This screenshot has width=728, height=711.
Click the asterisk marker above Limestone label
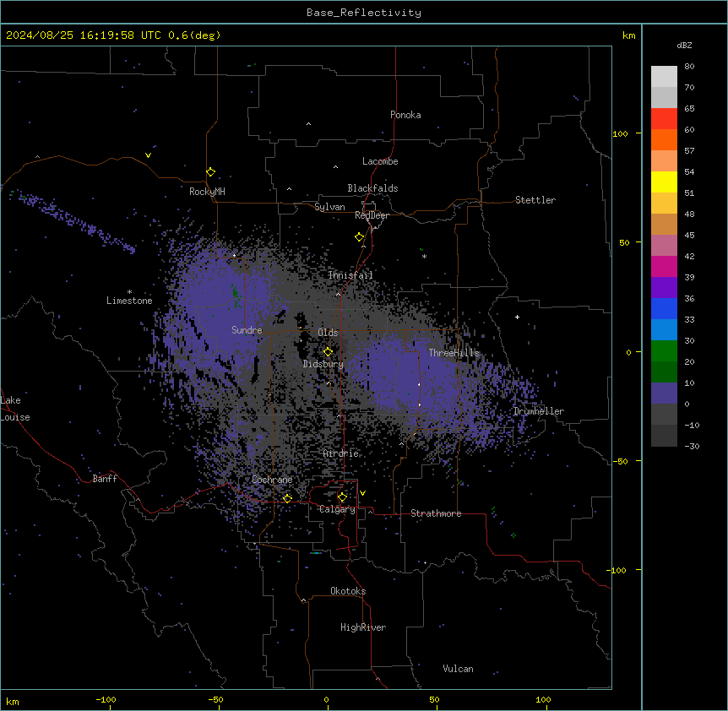[129, 292]
